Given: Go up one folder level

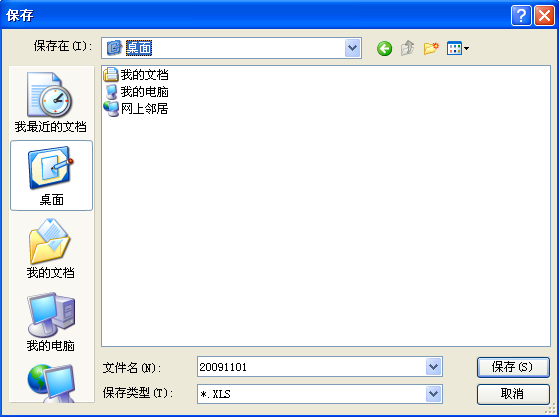Looking at the screenshot, I should [x=407, y=48].
